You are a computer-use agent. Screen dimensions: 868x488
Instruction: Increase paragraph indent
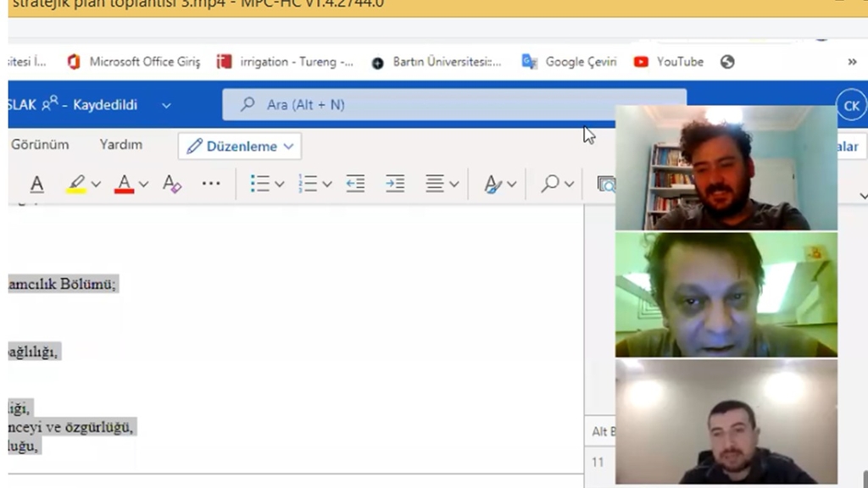pos(395,184)
